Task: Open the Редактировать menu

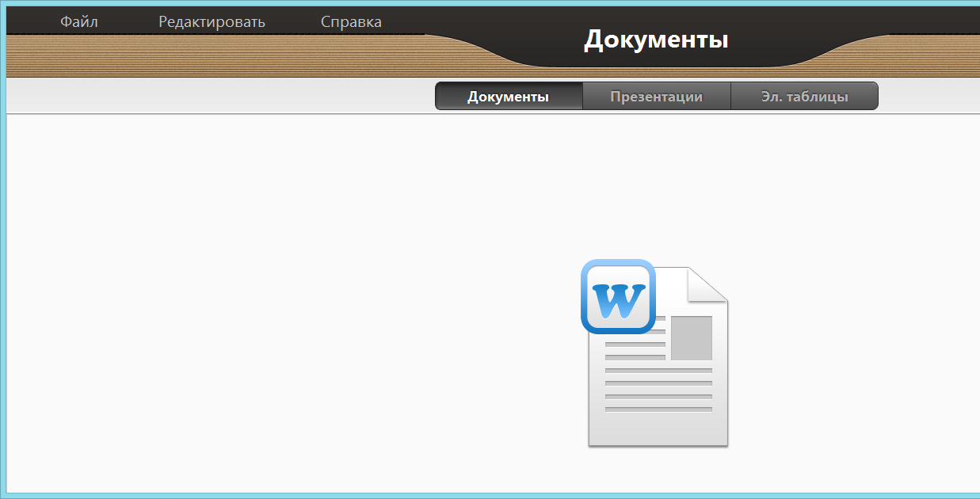Action: [x=212, y=22]
